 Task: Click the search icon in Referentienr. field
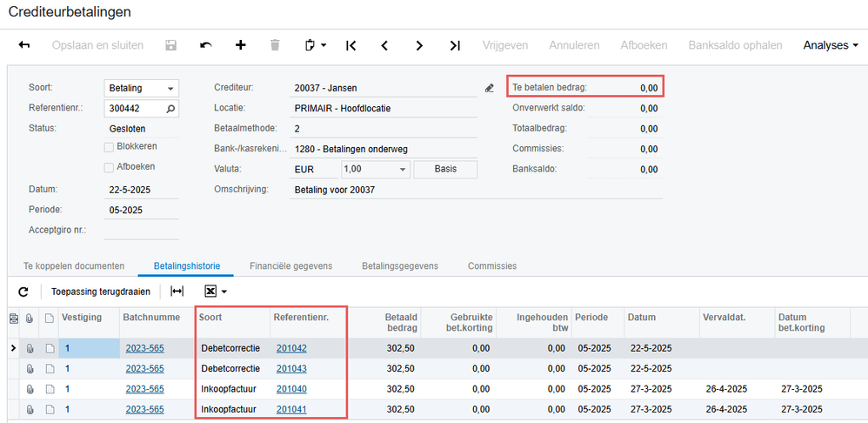tap(170, 109)
